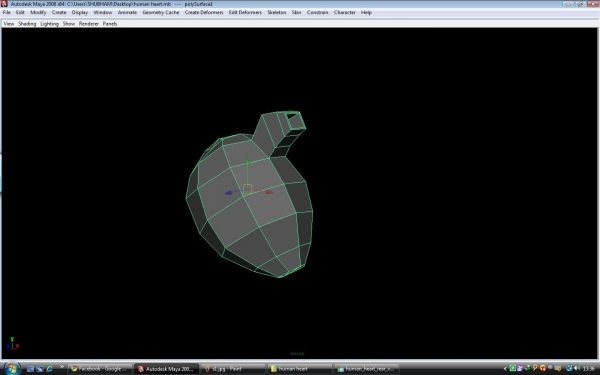Click the yellow center manipulator handle
600x375 pixels.
pyautogui.click(x=248, y=189)
